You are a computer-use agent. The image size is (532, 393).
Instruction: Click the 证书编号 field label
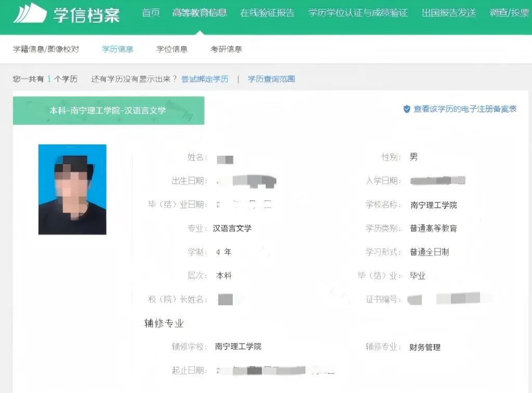[x=383, y=300]
